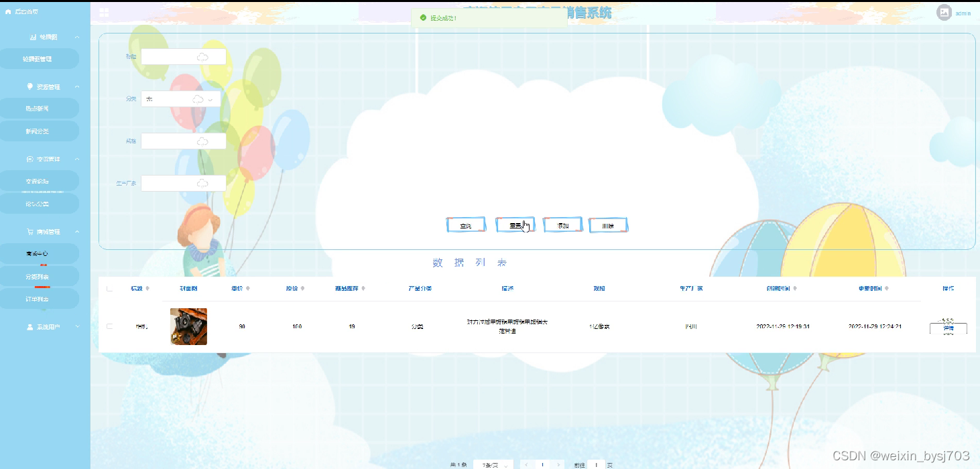Focus the go-to-page number input
The height and width of the screenshot is (469, 980).
[x=596, y=464]
